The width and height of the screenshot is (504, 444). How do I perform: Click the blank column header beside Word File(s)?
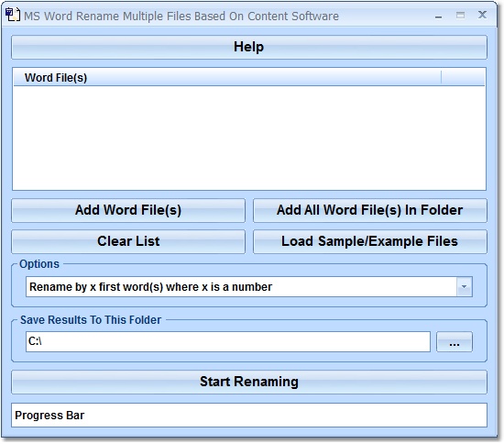coord(463,78)
